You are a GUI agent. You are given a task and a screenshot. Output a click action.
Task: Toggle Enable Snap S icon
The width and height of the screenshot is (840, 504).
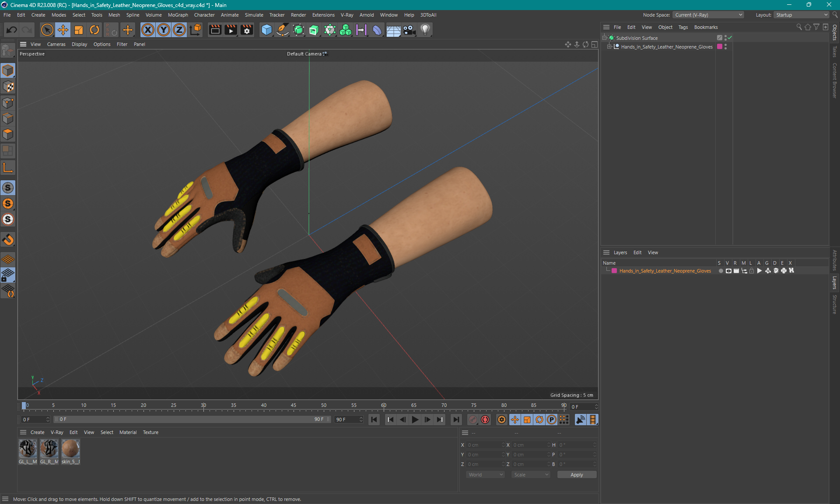pyautogui.click(x=8, y=188)
